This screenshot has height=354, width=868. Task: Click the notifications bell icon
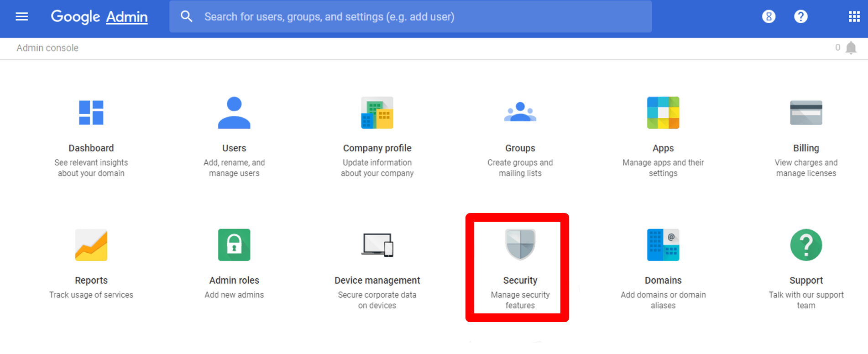(x=851, y=48)
